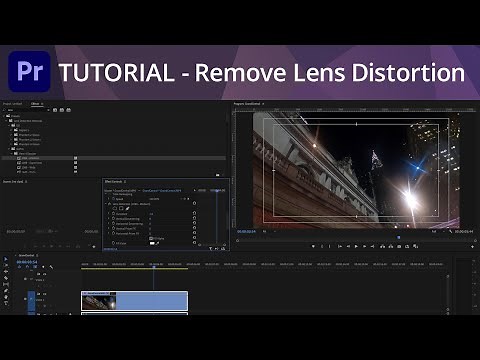
Task: Toggle Horizontal Decentering animation stopwatch
Action: click(x=113, y=224)
